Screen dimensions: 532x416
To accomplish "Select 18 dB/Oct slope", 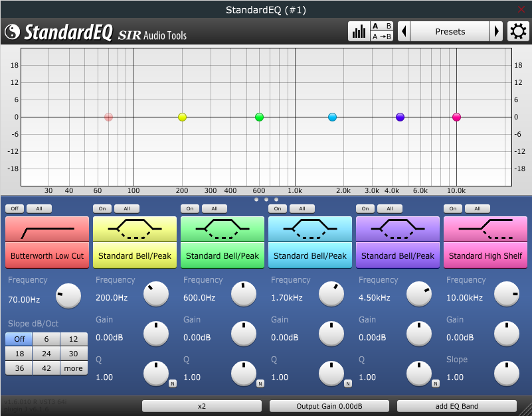I will 19,353.
